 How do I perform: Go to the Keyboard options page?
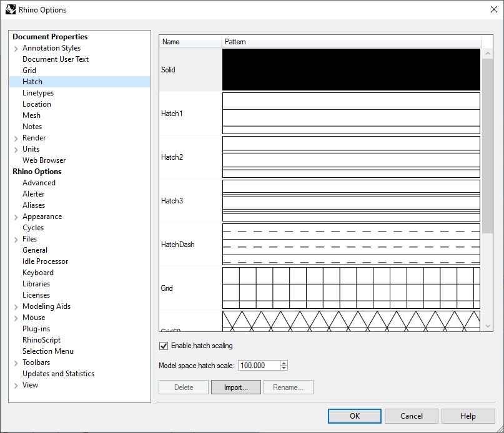[x=38, y=273]
